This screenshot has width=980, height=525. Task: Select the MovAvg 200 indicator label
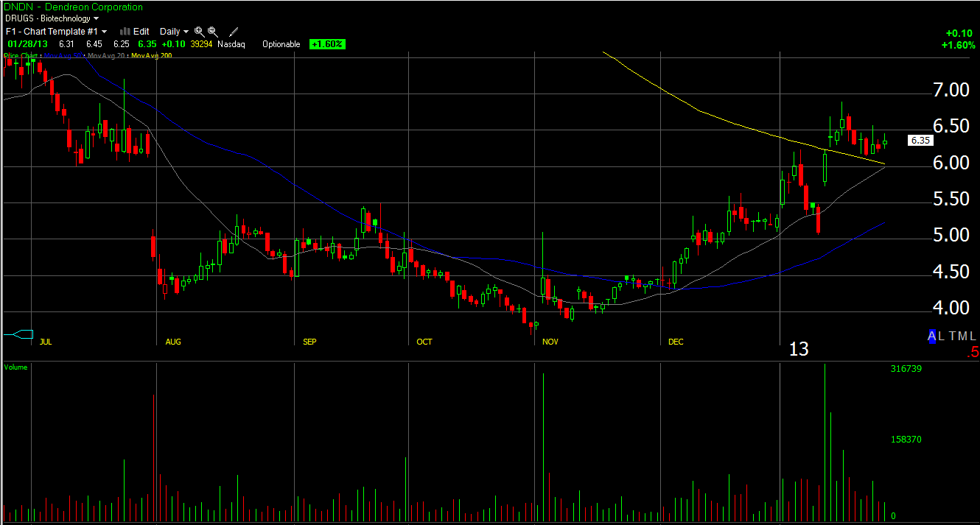tap(153, 55)
